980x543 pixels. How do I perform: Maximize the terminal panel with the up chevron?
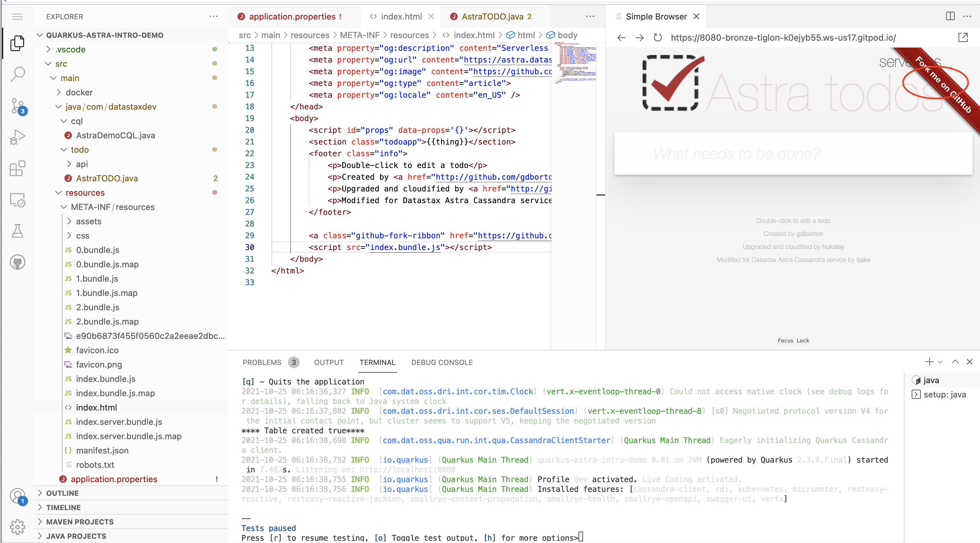[x=955, y=362]
